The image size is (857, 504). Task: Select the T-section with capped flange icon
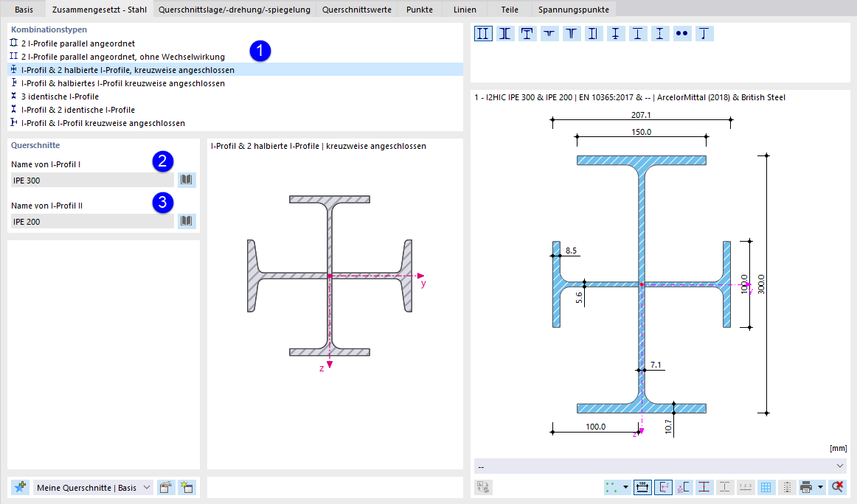527,34
